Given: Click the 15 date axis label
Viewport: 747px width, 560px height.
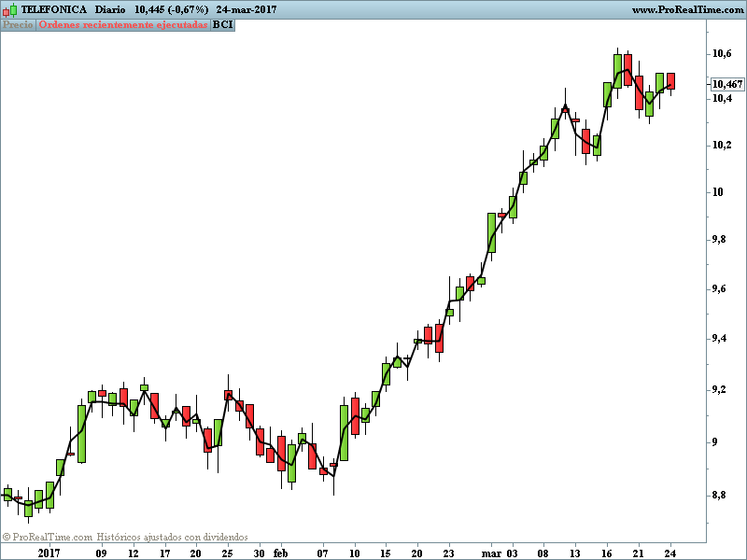Looking at the screenshot, I should tap(386, 553).
